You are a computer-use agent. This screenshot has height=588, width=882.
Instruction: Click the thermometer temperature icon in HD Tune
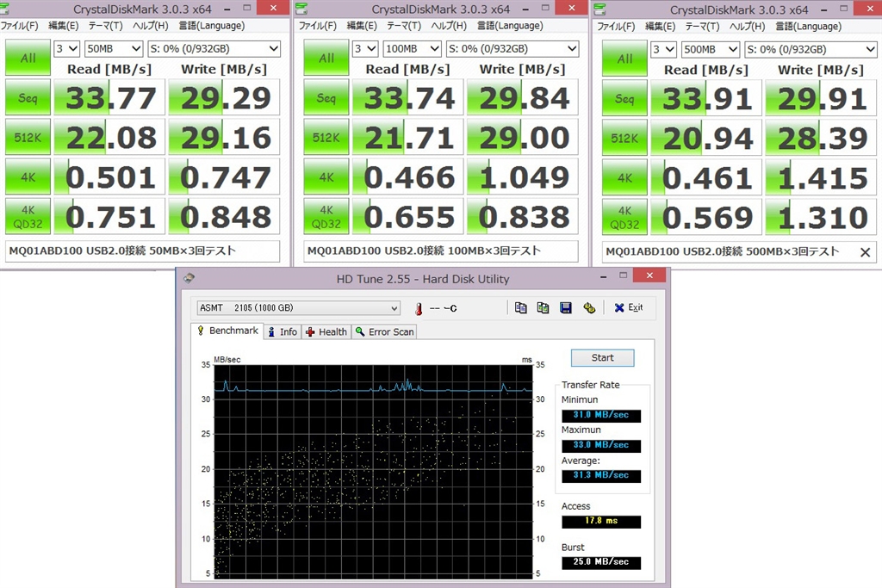click(419, 308)
